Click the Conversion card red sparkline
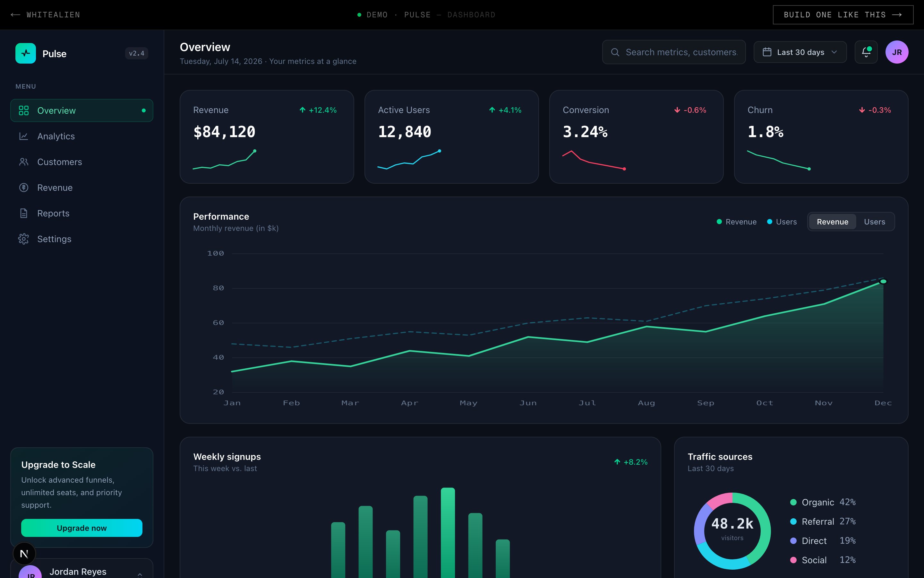This screenshot has width=924, height=578. click(594, 160)
